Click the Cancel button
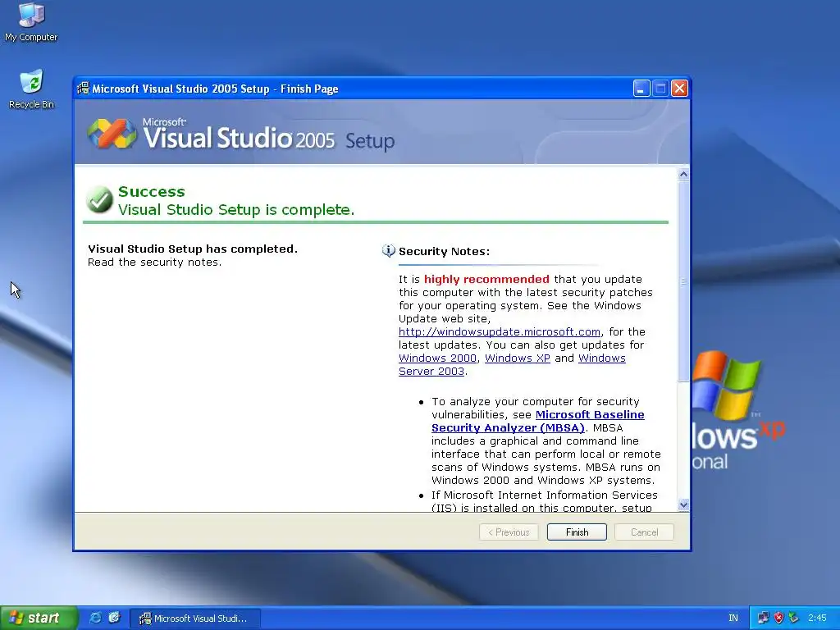Viewport: 840px width, 630px height. [x=644, y=532]
